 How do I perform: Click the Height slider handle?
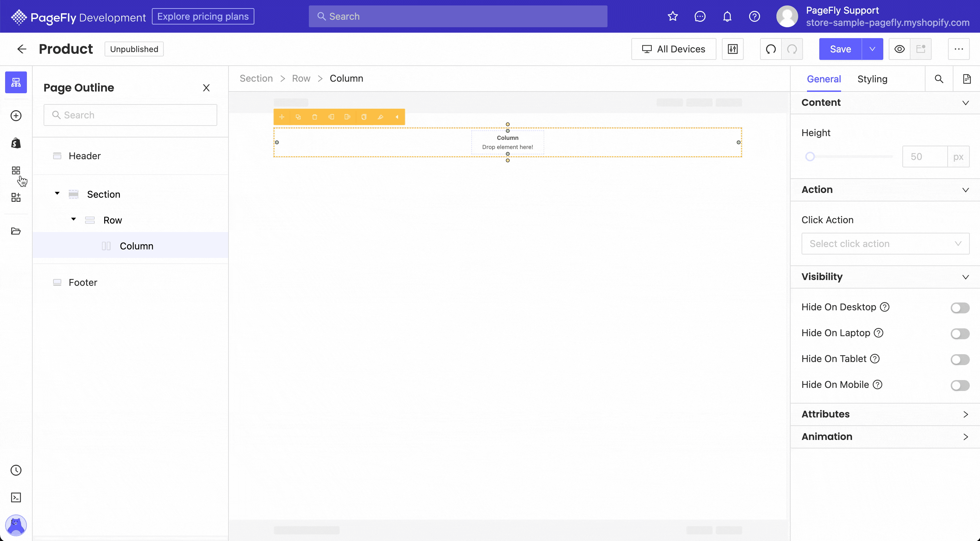[810, 157]
